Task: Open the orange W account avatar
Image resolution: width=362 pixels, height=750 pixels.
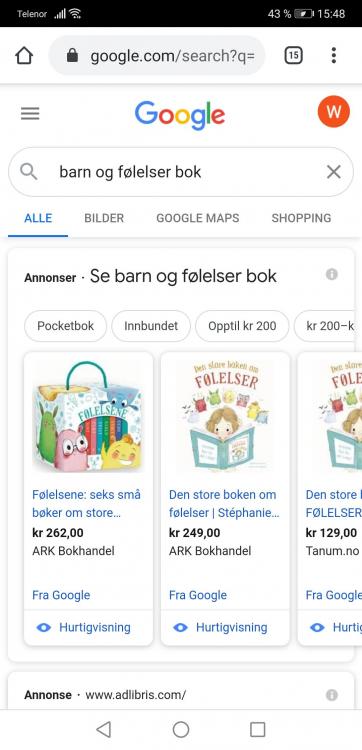Action: point(334,111)
